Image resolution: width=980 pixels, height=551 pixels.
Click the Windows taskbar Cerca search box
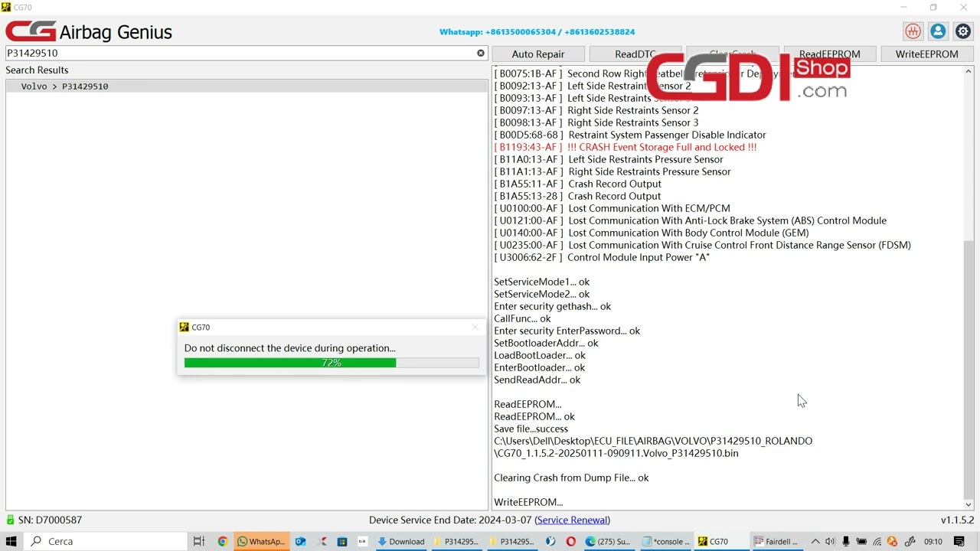click(x=106, y=541)
